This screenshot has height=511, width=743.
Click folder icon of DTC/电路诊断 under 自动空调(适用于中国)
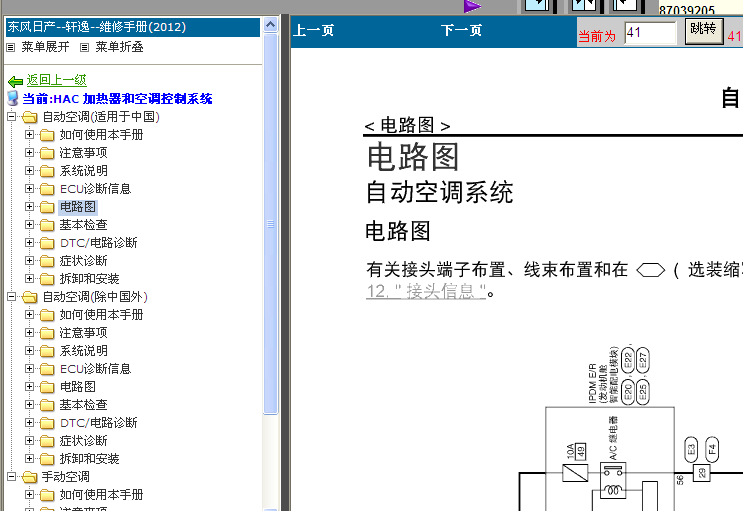[x=47, y=243]
